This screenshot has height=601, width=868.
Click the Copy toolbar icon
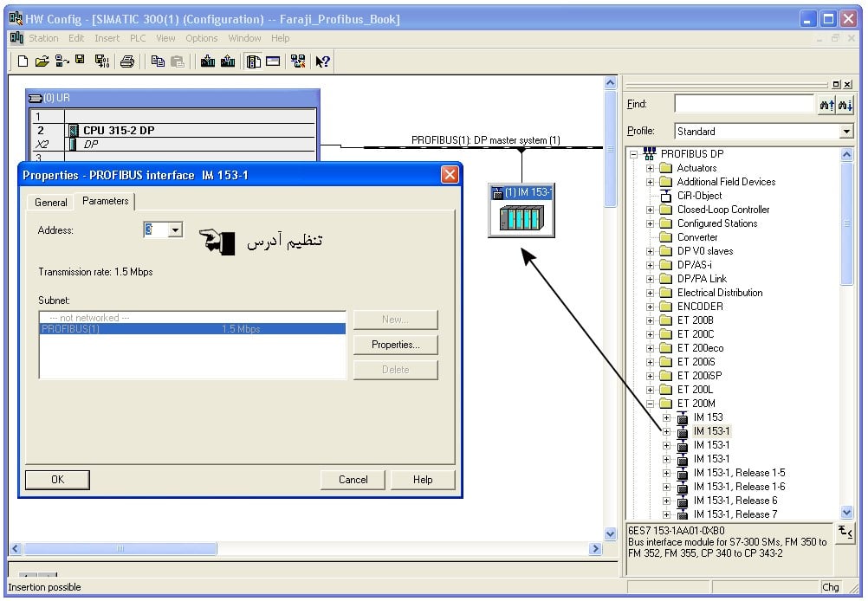(158, 61)
